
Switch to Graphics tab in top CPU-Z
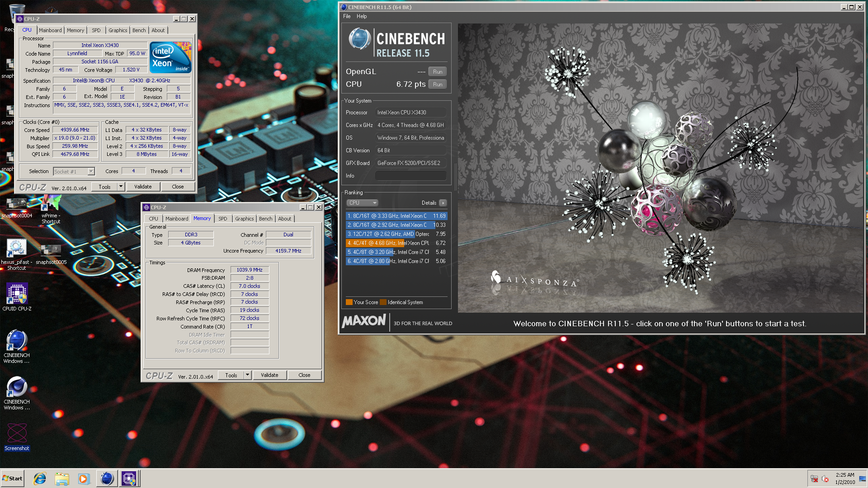click(x=118, y=30)
